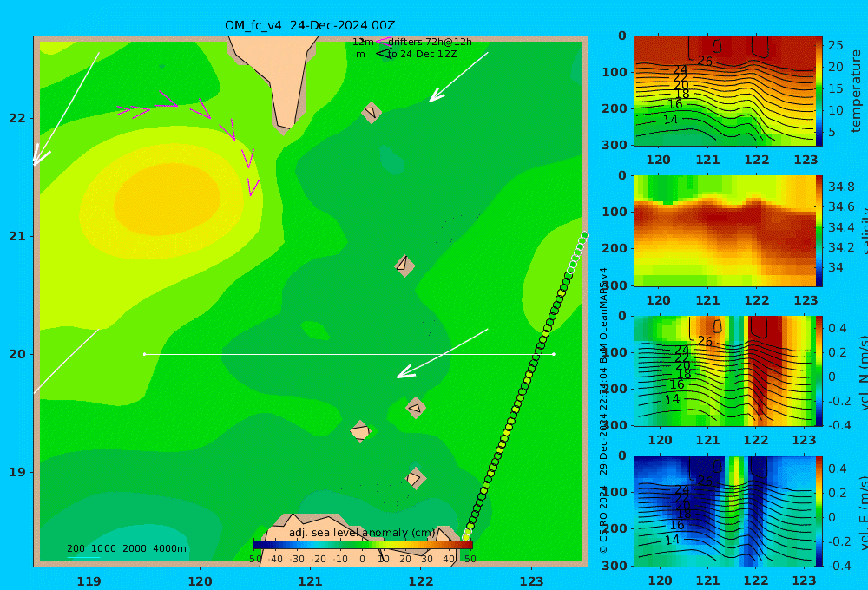868x590 pixels.
Task: Click latitude axis label 21
Action: (x=17, y=236)
